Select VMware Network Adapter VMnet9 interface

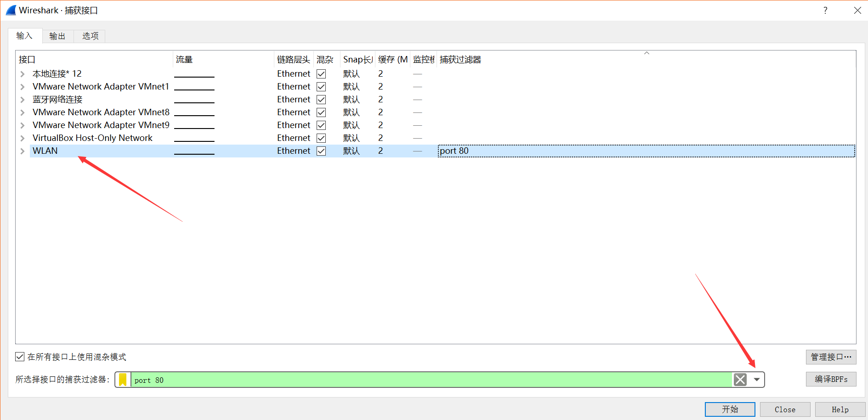[x=101, y=125]
